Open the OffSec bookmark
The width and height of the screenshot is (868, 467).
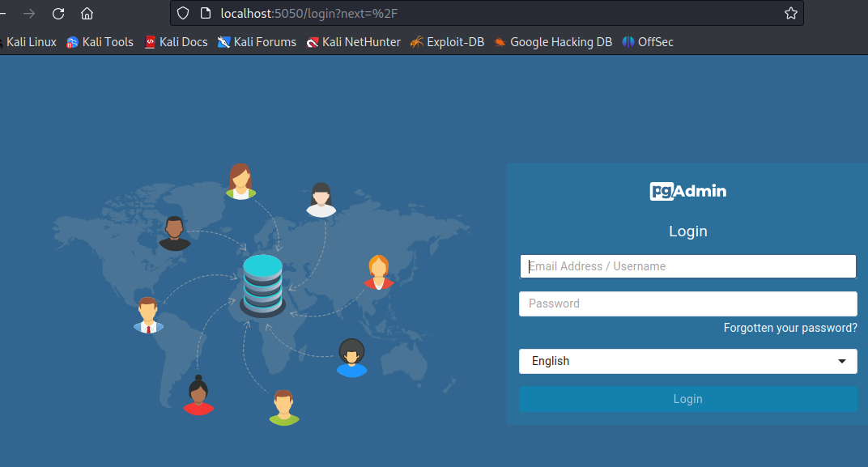[x=648, y=42]
